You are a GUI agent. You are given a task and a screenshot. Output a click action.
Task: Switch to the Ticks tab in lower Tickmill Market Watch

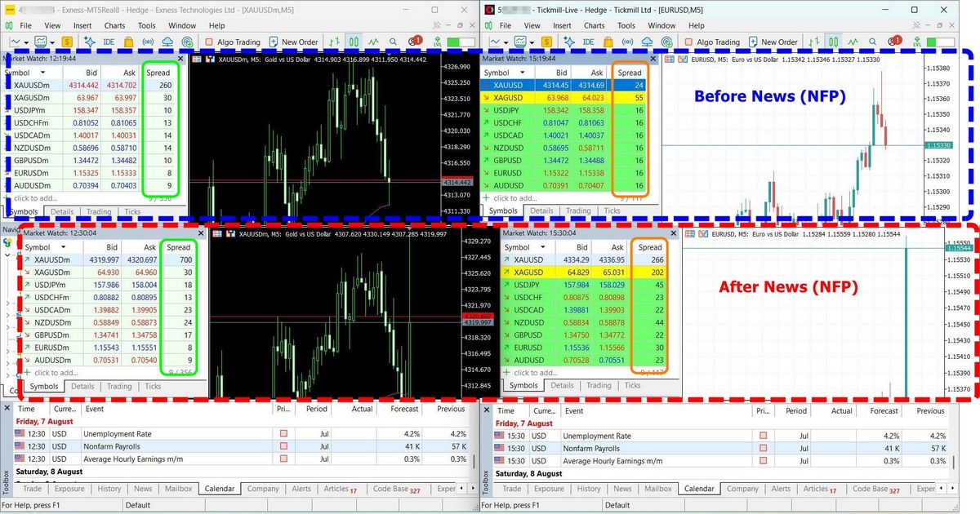632,385
